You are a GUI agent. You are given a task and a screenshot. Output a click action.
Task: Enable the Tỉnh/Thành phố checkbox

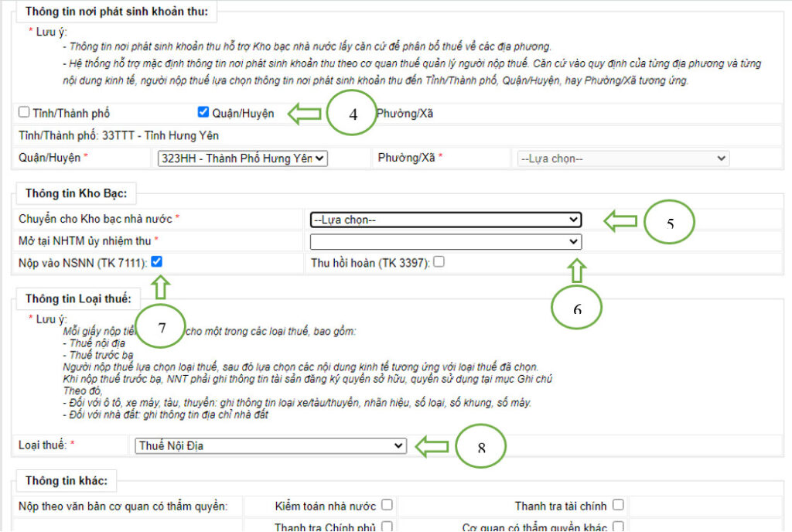(25, 113)
